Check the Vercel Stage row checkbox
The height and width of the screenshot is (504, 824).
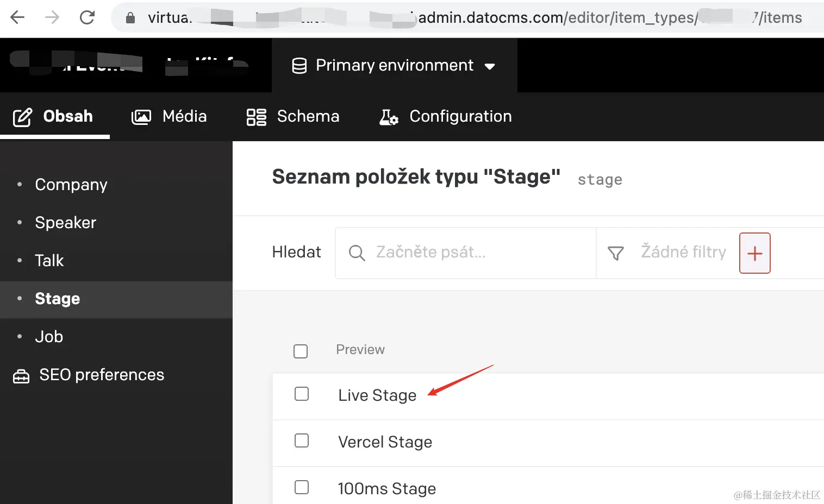coord(302,440)
